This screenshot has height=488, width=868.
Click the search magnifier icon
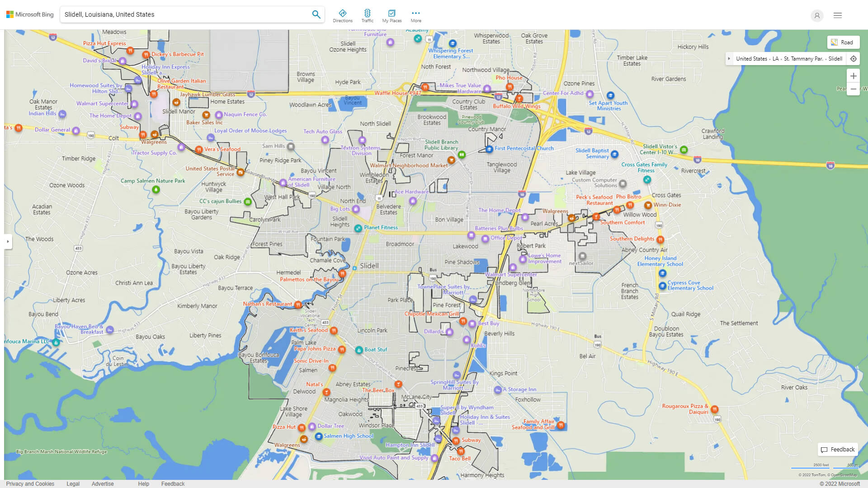pos(316,14)
